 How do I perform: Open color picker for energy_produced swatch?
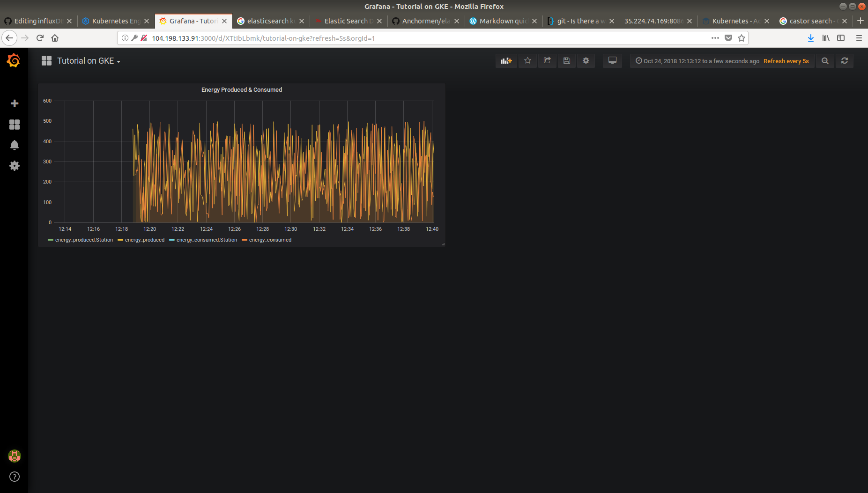coord(120,240)
